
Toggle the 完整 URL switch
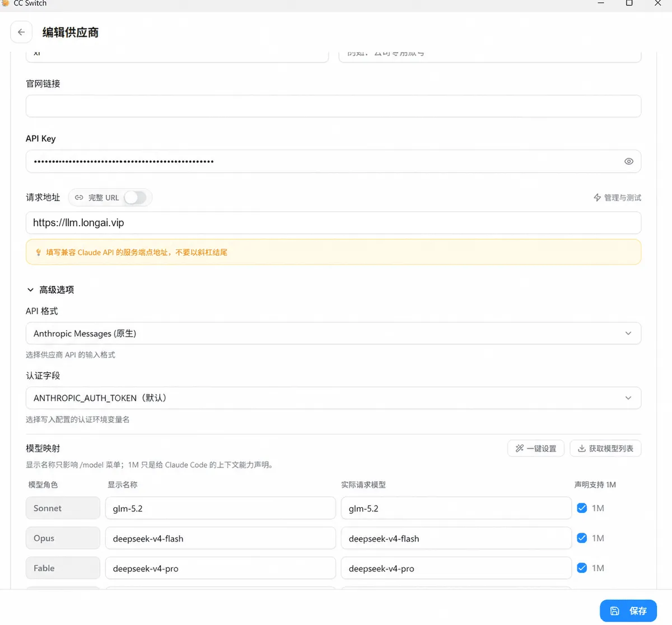click(135, 198)
